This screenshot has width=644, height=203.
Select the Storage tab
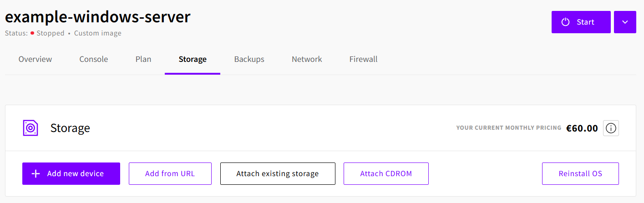(193, 59)
